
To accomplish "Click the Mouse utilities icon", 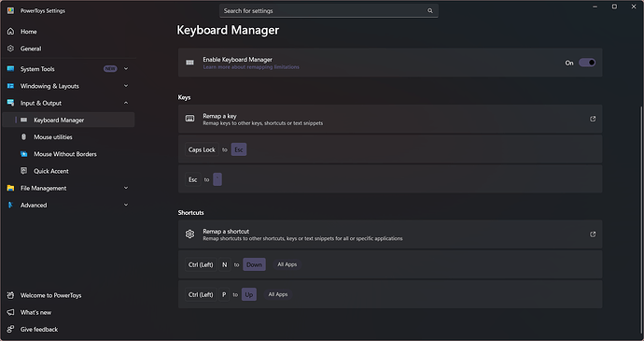I will click(x=24, y=137).
